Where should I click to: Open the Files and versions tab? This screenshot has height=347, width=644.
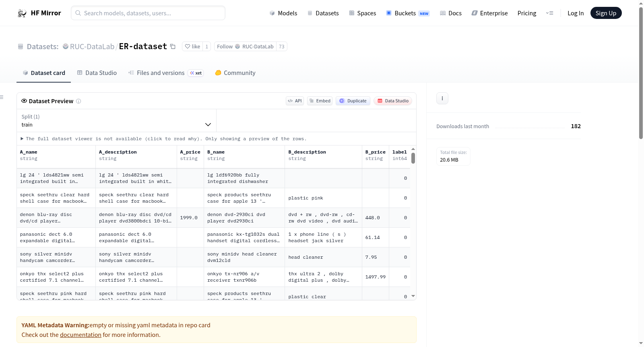click(165, 73)
